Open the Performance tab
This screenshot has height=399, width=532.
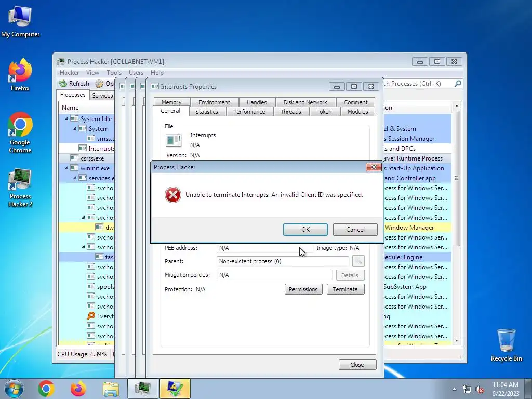(x=249, y=112)
